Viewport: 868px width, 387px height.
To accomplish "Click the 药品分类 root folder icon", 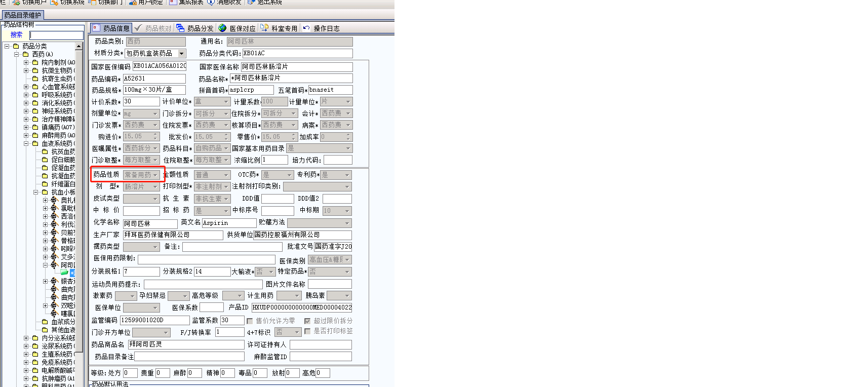I will point(16,46).
